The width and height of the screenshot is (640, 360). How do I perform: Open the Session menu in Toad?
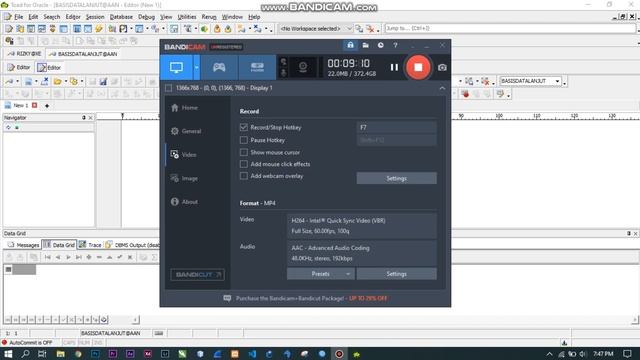pyautogui.click(x=95, y=17)
